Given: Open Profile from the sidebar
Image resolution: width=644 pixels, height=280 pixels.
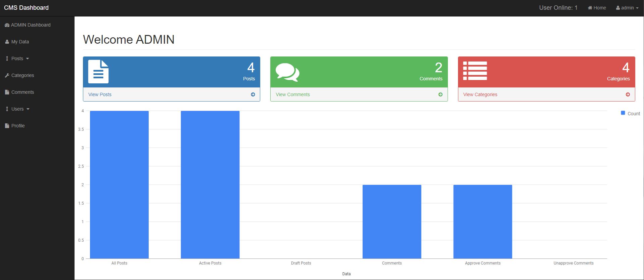Looking at the screenshot, I should (18, 126).
